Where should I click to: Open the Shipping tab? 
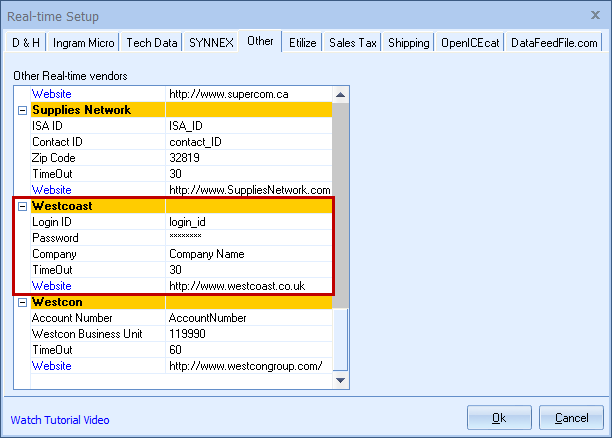pos(409,43)
